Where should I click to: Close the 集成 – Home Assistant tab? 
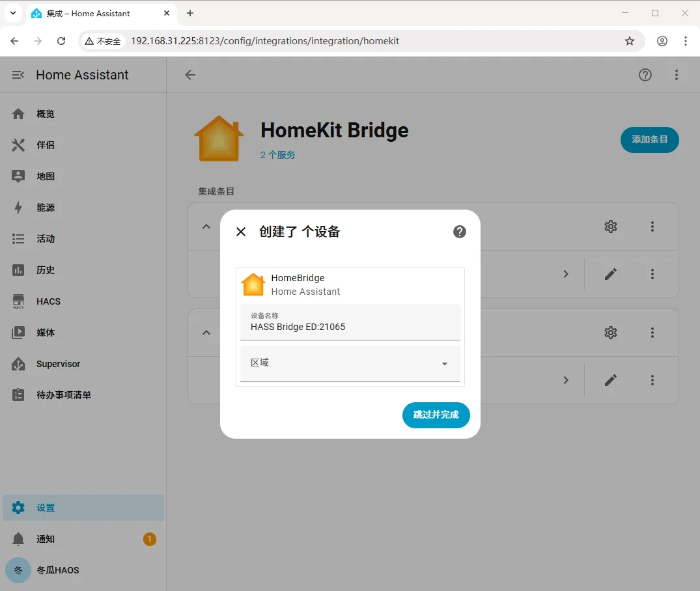pos(167,14)
